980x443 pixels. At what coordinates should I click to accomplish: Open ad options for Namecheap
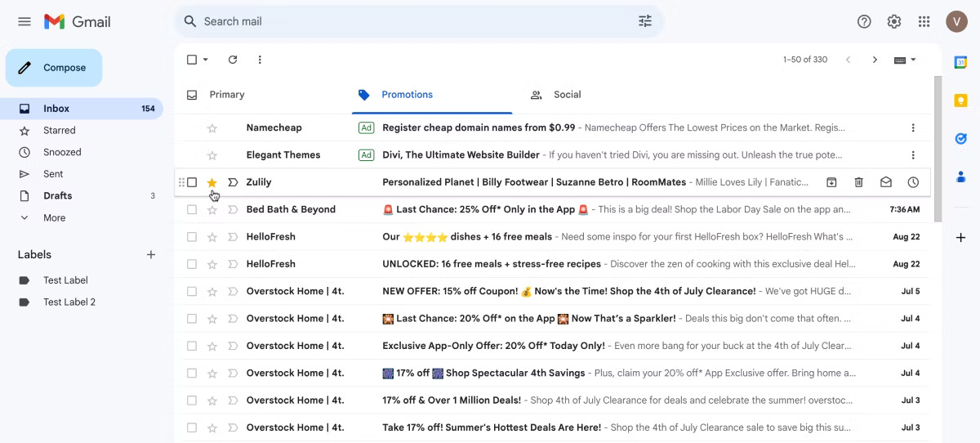click(913, 128)
